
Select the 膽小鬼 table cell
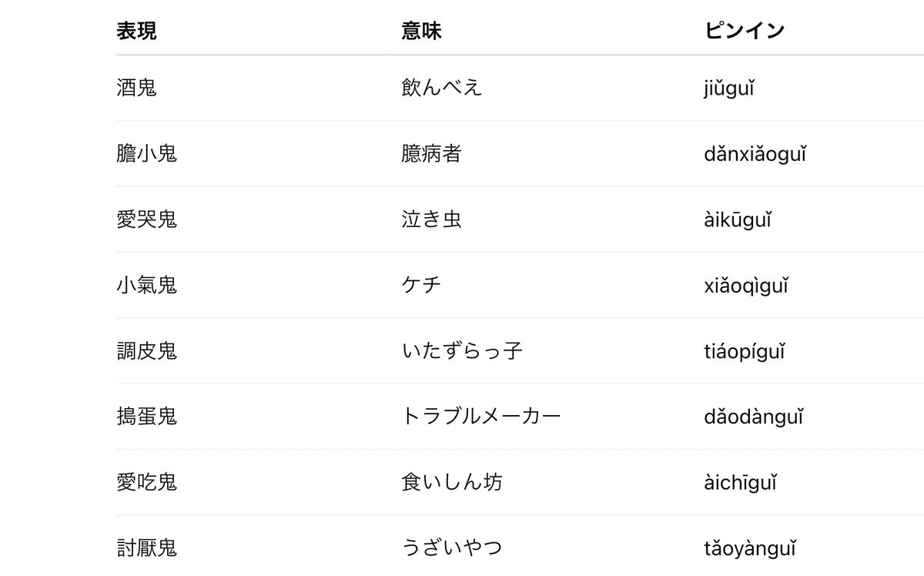146,154
